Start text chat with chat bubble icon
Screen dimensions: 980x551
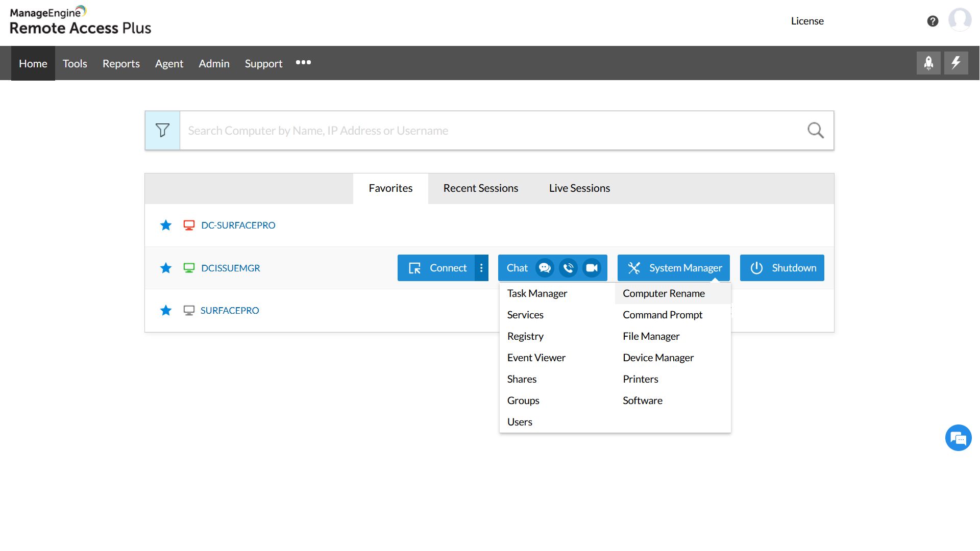coord(545,268)
